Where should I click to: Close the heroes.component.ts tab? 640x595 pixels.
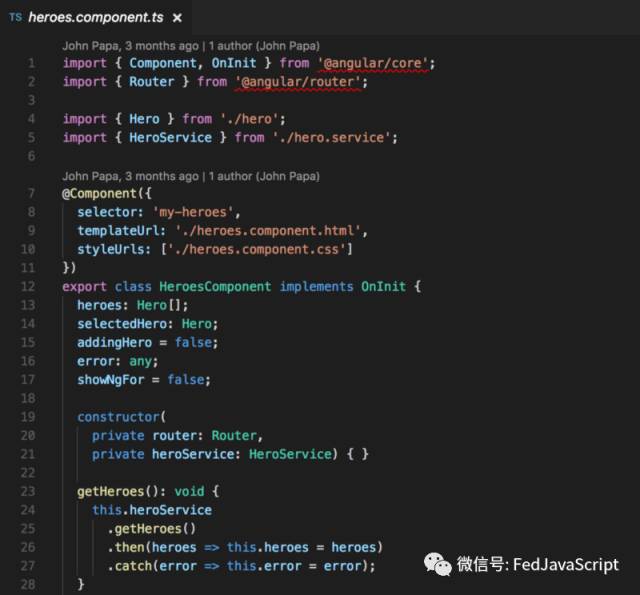coord(177,18)
